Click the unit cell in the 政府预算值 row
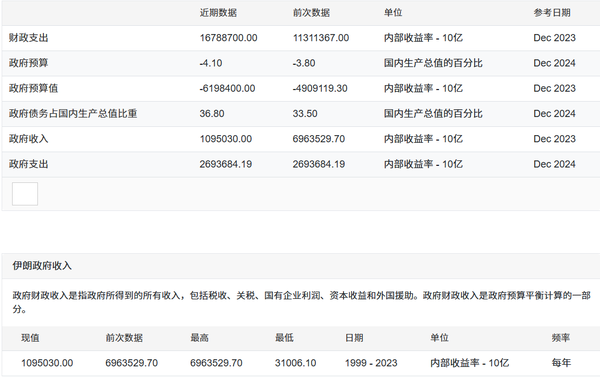 tap(423, 88)
